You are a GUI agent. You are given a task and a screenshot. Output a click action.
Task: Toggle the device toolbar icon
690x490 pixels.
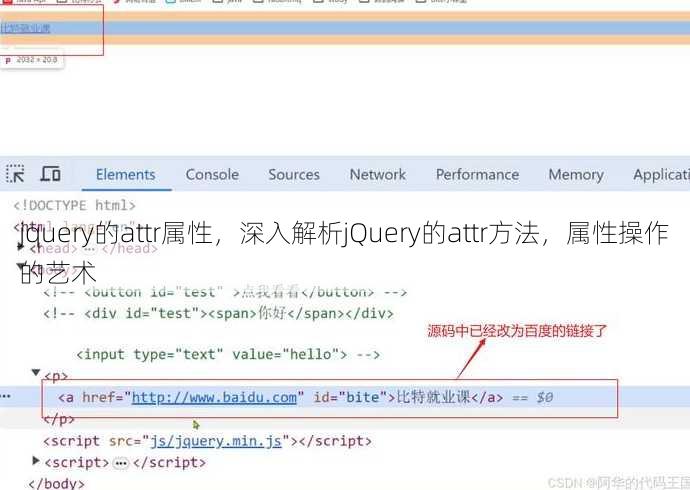pos(50,174)
